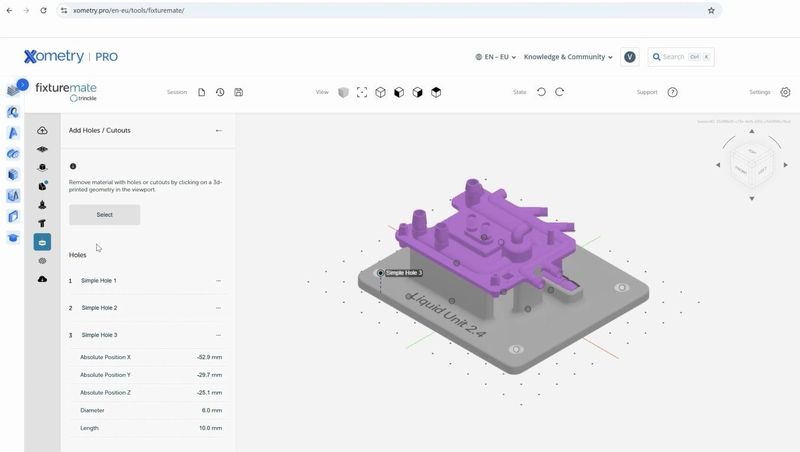The width and height of the screenshot is (800, 452).
Task: Toggle the shaded view cube icon
Action: point(343,92)
